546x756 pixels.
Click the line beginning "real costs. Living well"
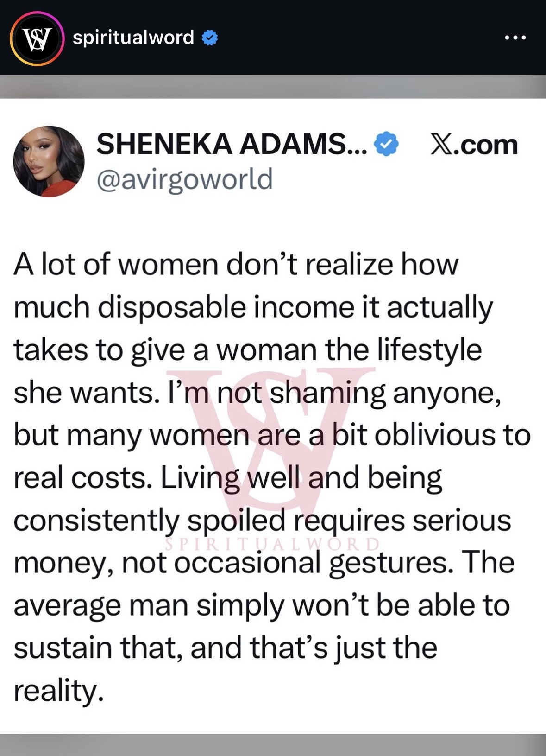pyautogui.click(x=228, y=478)
